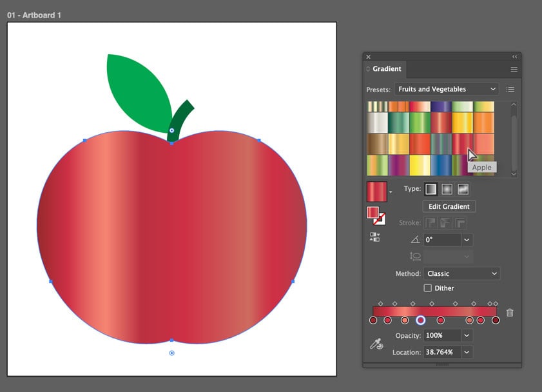Select the Radial Gradient type icon

tap(447, 189)
